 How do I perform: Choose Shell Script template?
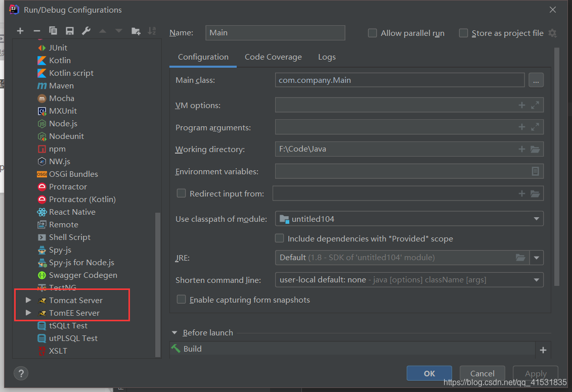[x=64, y=237]
